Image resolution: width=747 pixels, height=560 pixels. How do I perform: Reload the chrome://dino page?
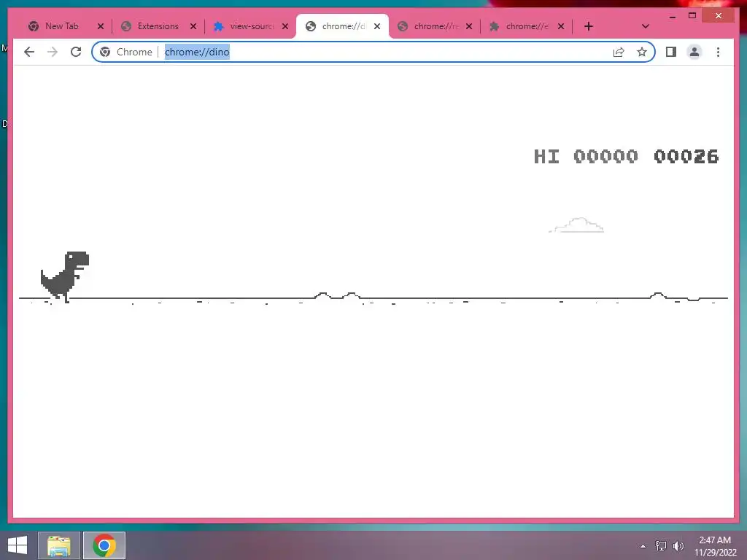(x=76, y=52)
